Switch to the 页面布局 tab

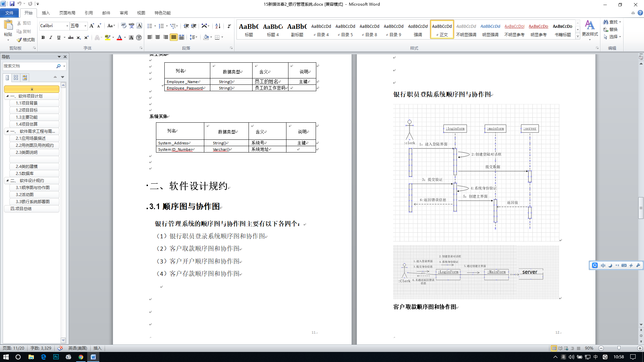pyautogui.click(x=67, y=13)
